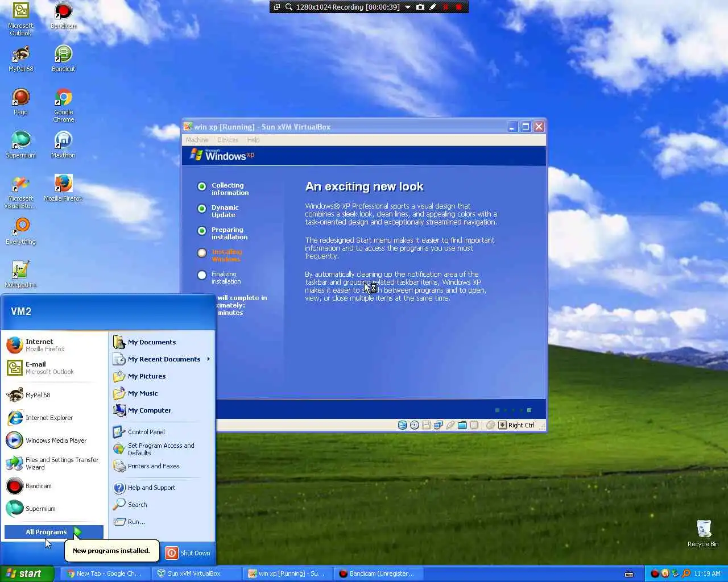Viewport: 728px width, 582px height.
Task: Select the MyPal 68 desktop icon
Action: pyautogui.click(x=20, y=59)
